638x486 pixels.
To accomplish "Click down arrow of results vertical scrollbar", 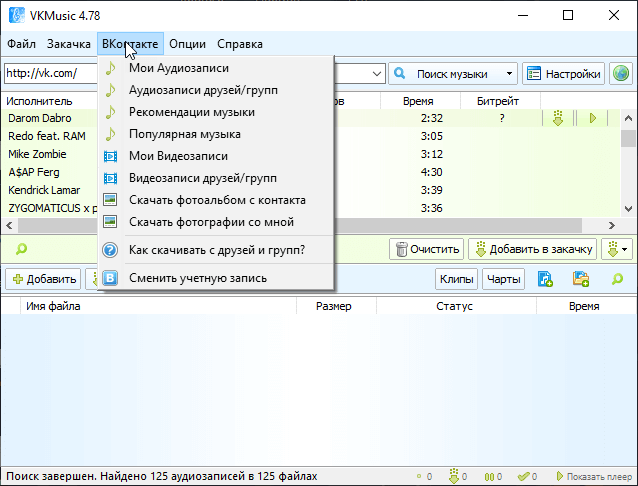I will point(628,209).
